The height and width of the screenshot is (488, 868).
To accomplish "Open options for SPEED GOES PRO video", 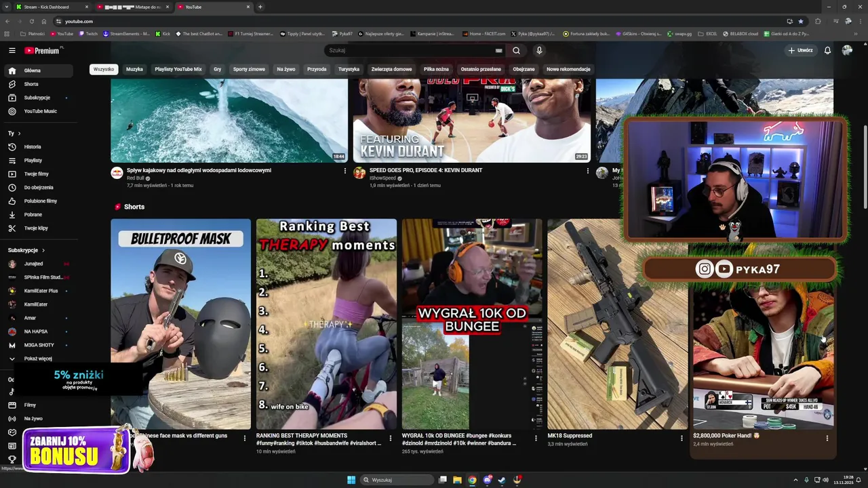I will pos(587,171).
